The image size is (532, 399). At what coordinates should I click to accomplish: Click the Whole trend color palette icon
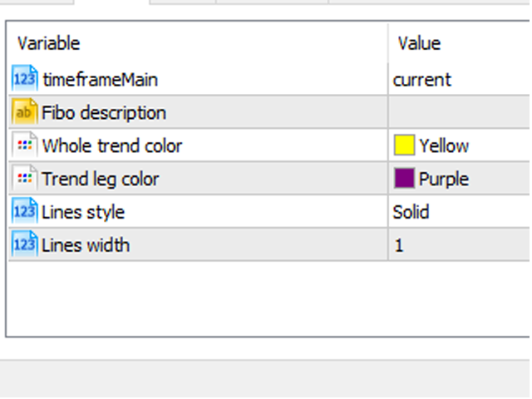(x=24, y=145)
